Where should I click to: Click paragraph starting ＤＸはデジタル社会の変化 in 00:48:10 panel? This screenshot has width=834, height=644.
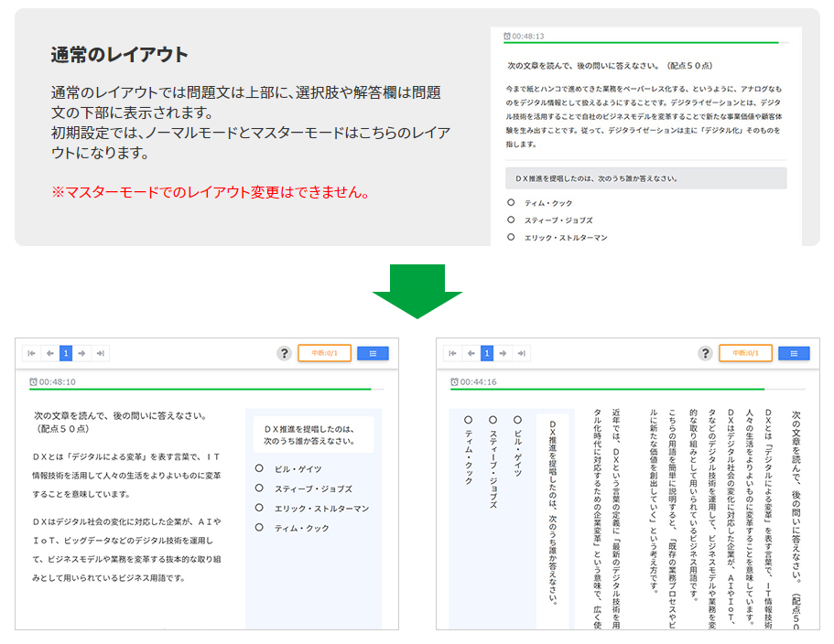[x=126, y=550]
